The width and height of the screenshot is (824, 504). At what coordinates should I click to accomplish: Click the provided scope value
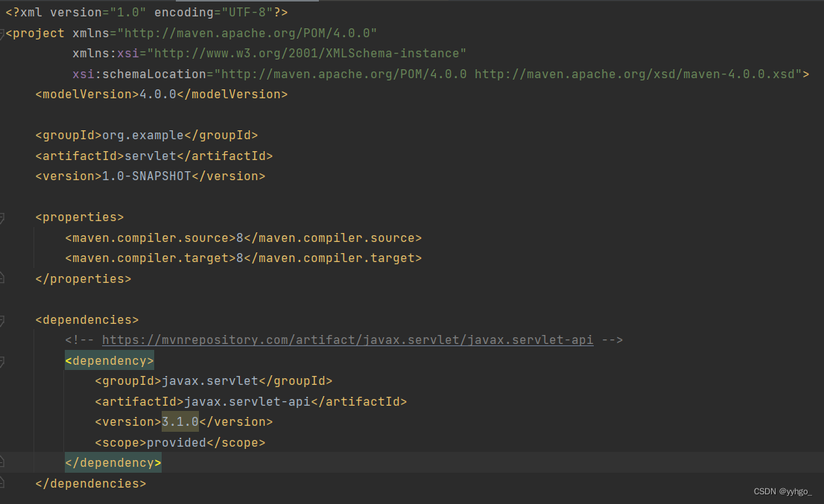coord(176,443)
